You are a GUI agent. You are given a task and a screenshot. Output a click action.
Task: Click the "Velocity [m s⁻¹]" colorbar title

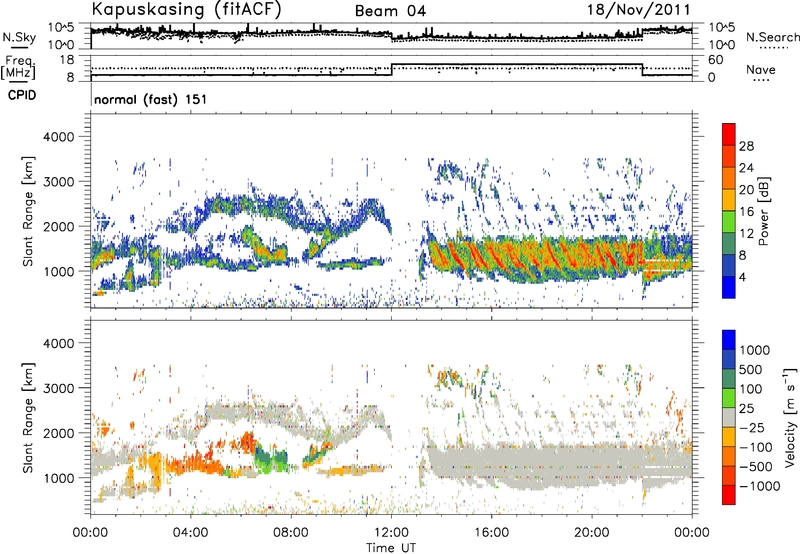click(790, 417)
